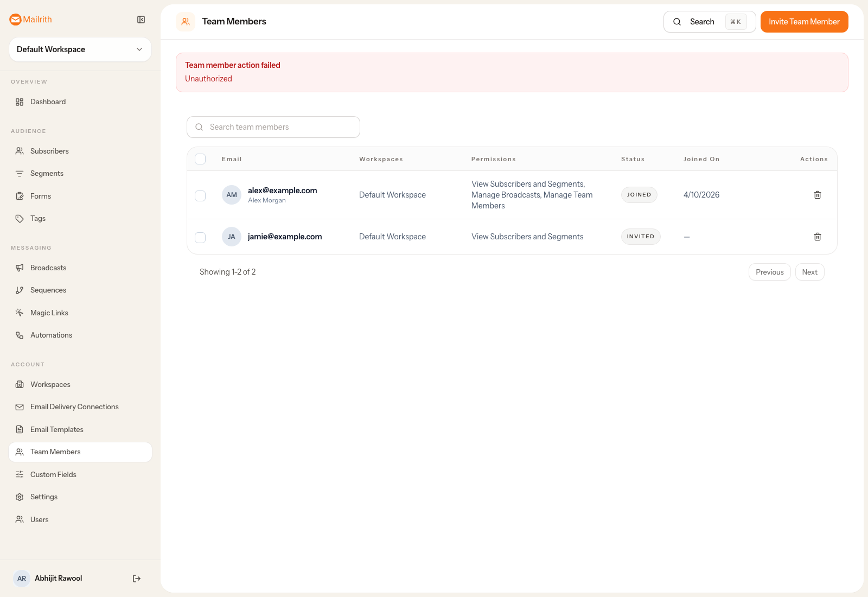This screenshot has width=868, height=597.
Task: Collapse the sidebar with the panel icon
Action: pyautogui.click(x=141, y=20)
